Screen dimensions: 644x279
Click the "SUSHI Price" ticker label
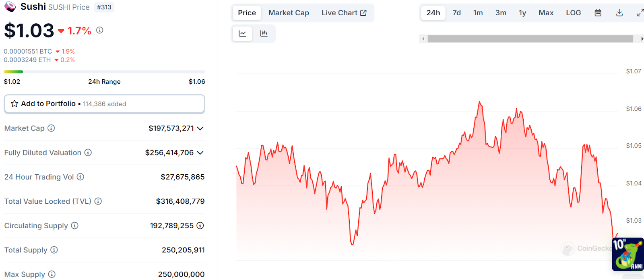pos(69,7)
